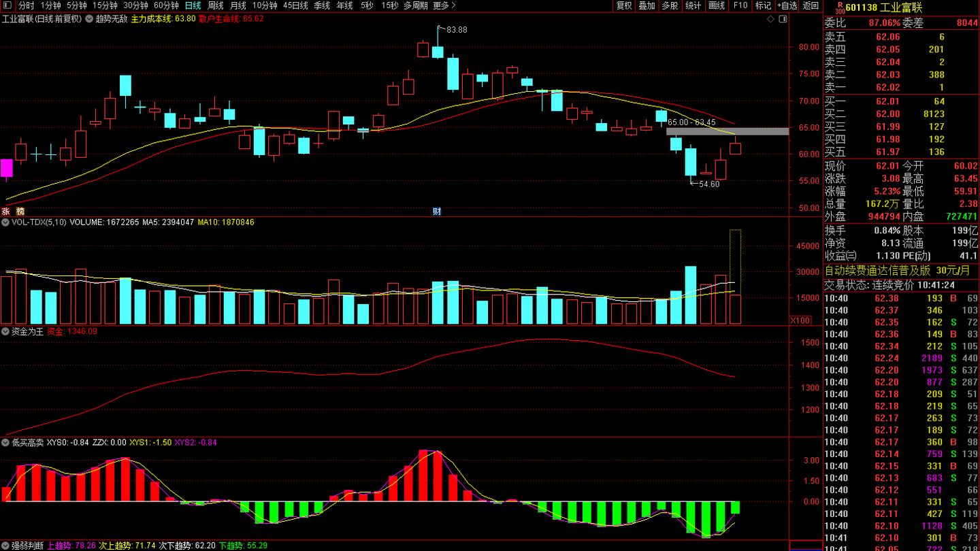Click the 散户生命线 value label
Image resolution: width=980 pixels, height=551 pixels.
coord(231,18)
